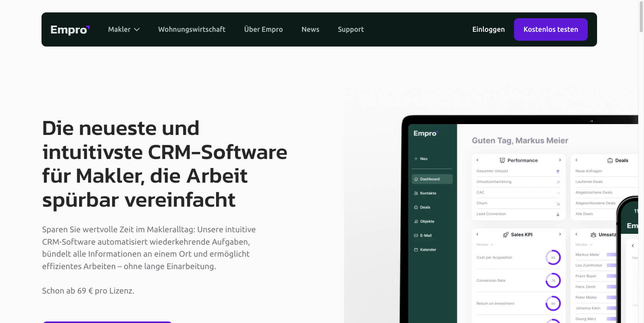Open the Wohnungswirtschaft page
644x323 pixels.
click(192, 29)
